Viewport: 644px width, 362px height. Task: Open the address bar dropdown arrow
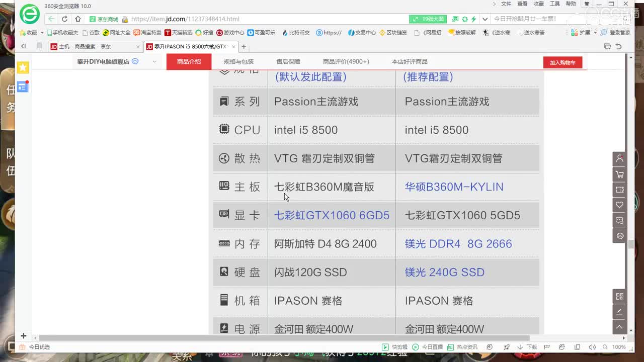pyautogui.click(x=485, y=19)
